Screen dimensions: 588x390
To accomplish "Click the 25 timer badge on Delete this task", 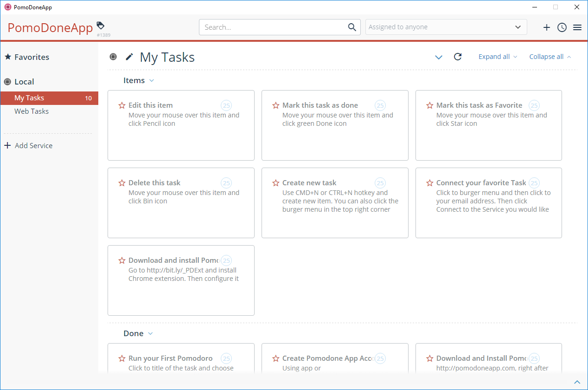I will click(226, 183).
